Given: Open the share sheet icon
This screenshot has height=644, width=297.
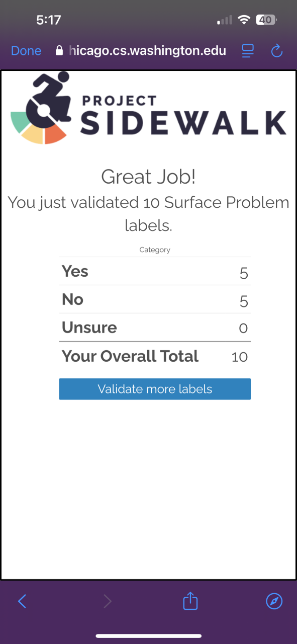Looking at the screenshot, I should 190,600.
